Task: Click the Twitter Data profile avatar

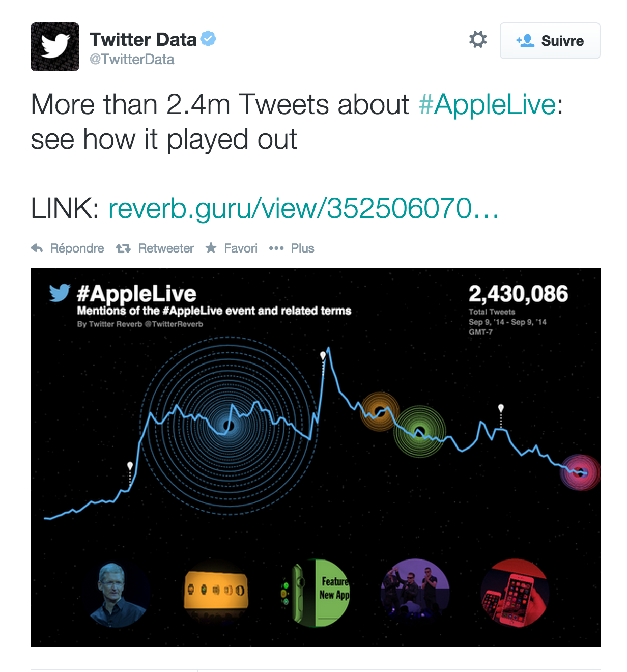Action: 55,47
